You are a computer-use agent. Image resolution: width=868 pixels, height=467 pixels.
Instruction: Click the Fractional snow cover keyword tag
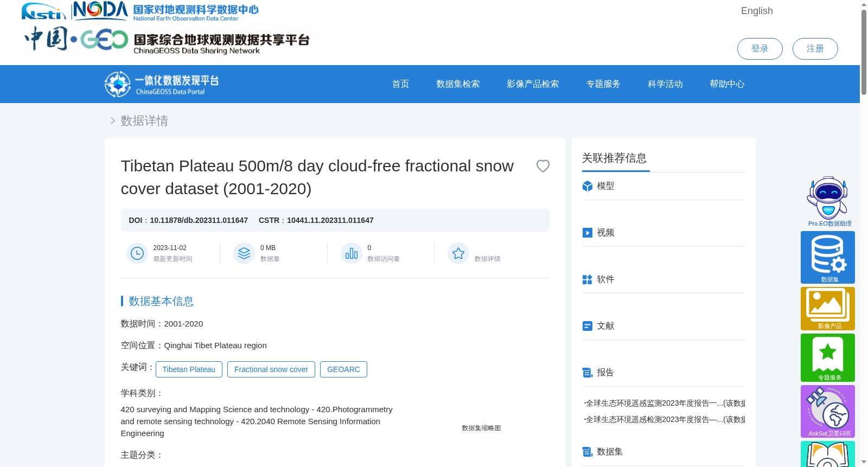[271, 369]
